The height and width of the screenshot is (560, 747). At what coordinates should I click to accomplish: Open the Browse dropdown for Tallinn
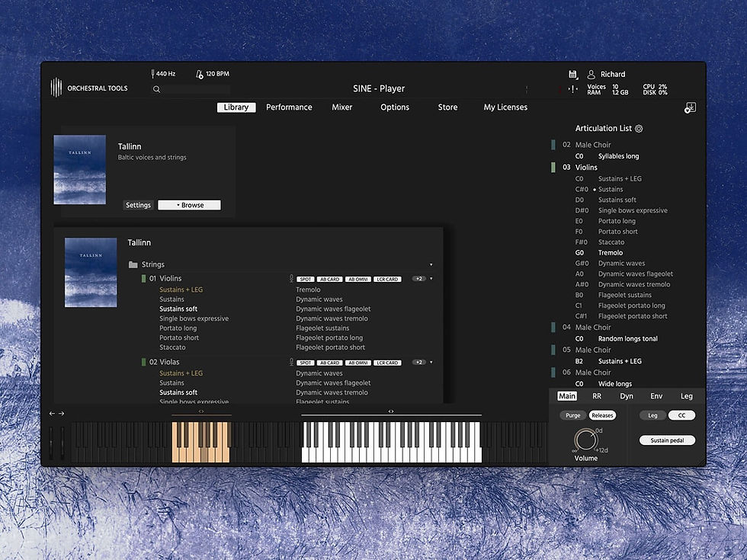point(189,205)
